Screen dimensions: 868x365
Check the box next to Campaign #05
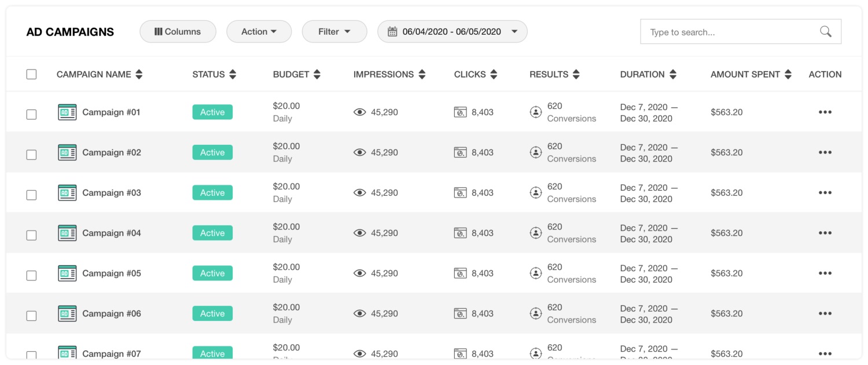tap(31, 275)
